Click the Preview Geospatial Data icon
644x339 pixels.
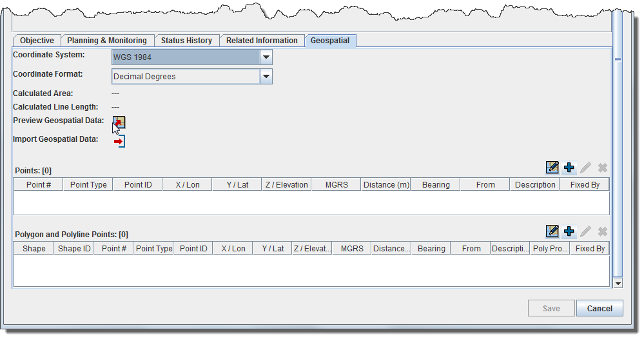click(x=119, y=122)
